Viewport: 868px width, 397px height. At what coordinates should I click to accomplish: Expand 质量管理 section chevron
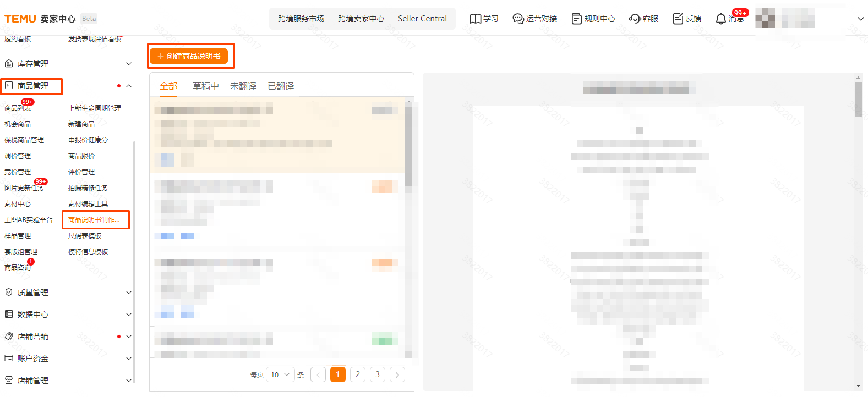click(x=129, y=293)
